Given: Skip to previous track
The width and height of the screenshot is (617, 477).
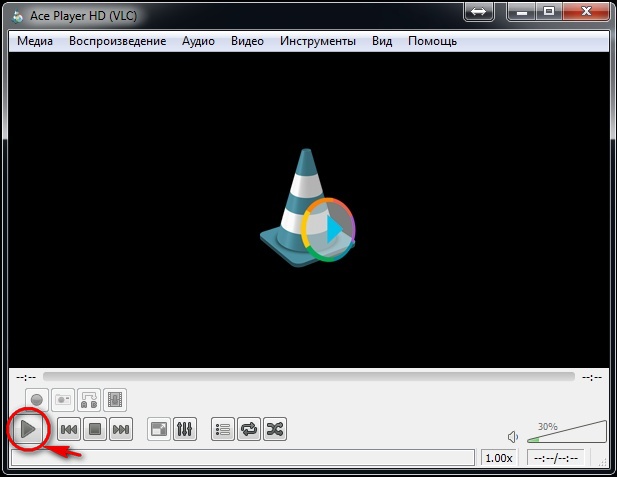Looking at the screenshot, I should 69,429.
